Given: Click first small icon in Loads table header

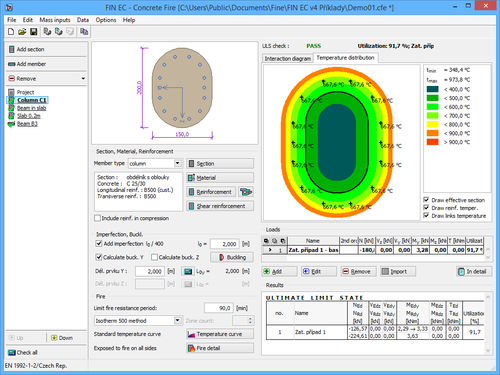Looking at the screenshot, I should [x=266, y=241].
